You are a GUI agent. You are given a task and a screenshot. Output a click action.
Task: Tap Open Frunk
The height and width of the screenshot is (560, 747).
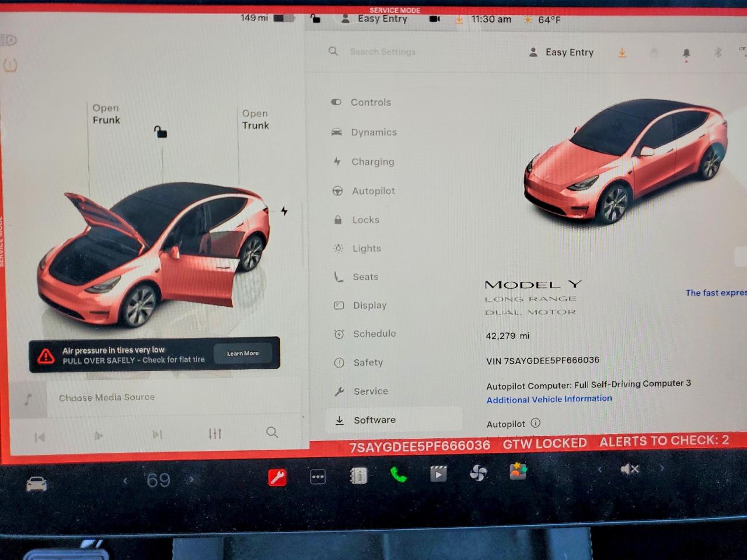pyautogui.click(x=106, y=114)
